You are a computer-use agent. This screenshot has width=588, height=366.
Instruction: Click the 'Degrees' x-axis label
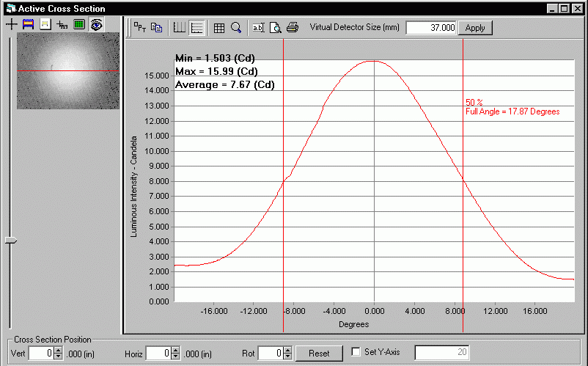tap(353, 324)
